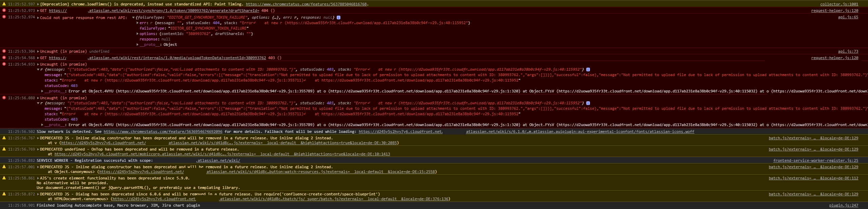
Task: Open request-helper.js:120 link of the 404 entry
Action: pos(835,11)
